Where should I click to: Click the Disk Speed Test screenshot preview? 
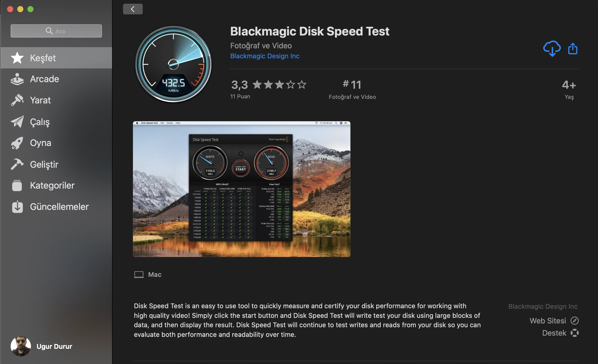point(242,189)
